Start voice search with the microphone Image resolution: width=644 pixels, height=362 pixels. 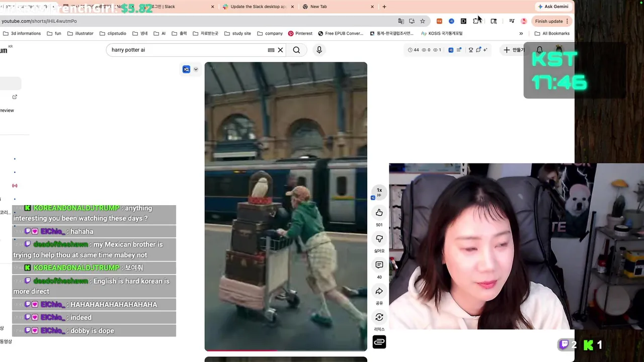point(319,50)
